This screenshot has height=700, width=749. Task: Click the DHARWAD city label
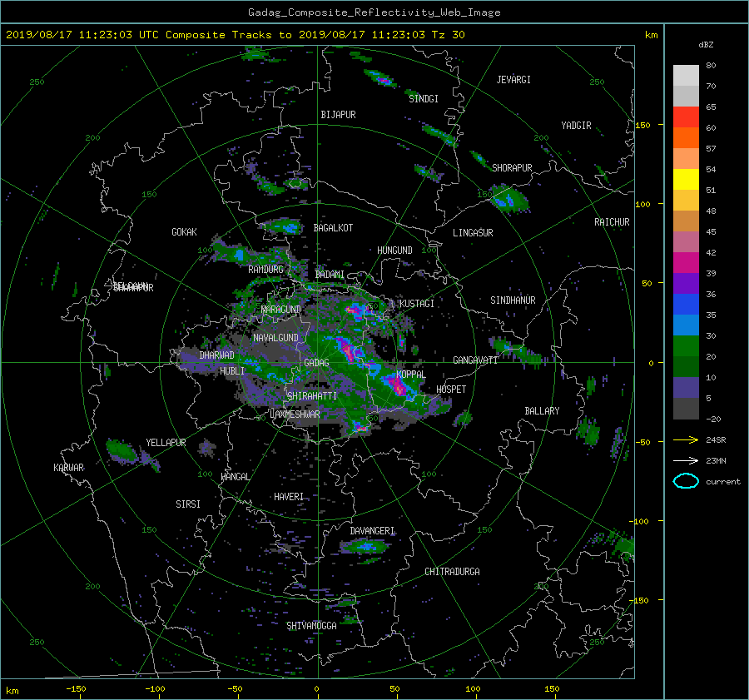click(217, 355)
